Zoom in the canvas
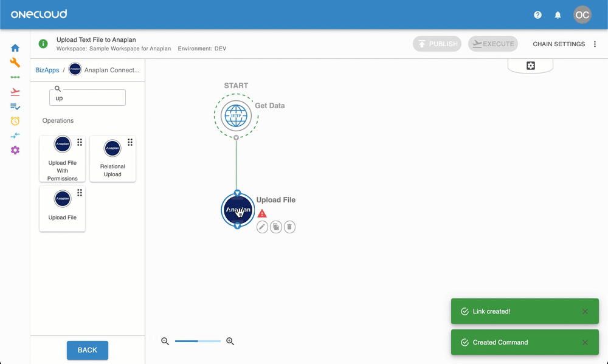This screenshot has height=364, width=608. coord(230,341)
